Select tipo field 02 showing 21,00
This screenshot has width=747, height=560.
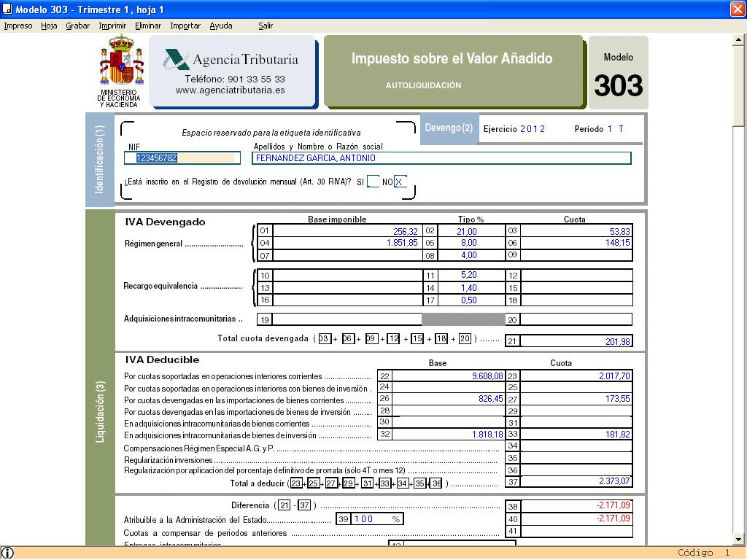(x=471, y=231)
